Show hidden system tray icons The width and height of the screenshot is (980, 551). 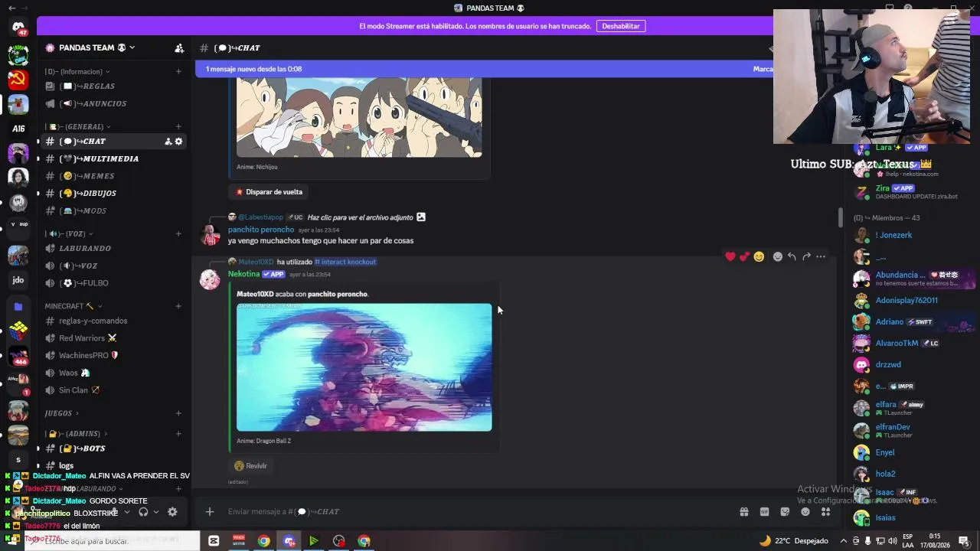click(x=842, y=541)
